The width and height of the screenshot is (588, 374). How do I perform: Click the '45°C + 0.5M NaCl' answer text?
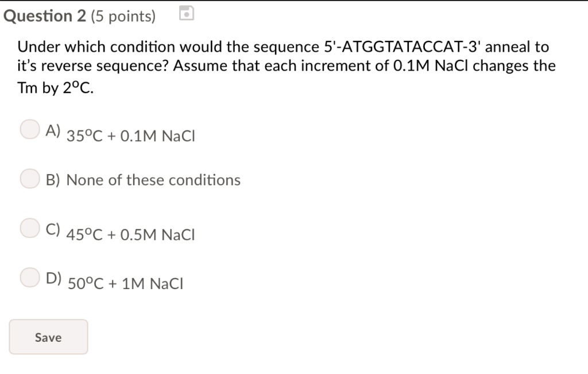coord(131,235)
